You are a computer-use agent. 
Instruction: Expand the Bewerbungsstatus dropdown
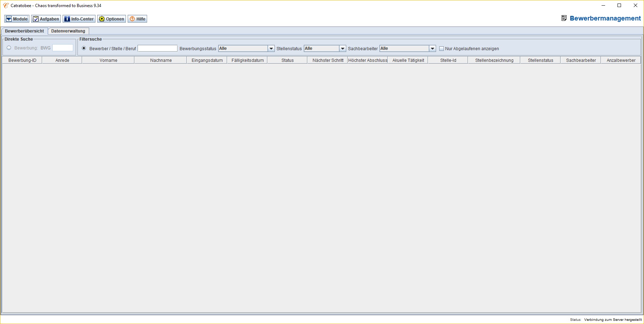(x=271, y=49)
